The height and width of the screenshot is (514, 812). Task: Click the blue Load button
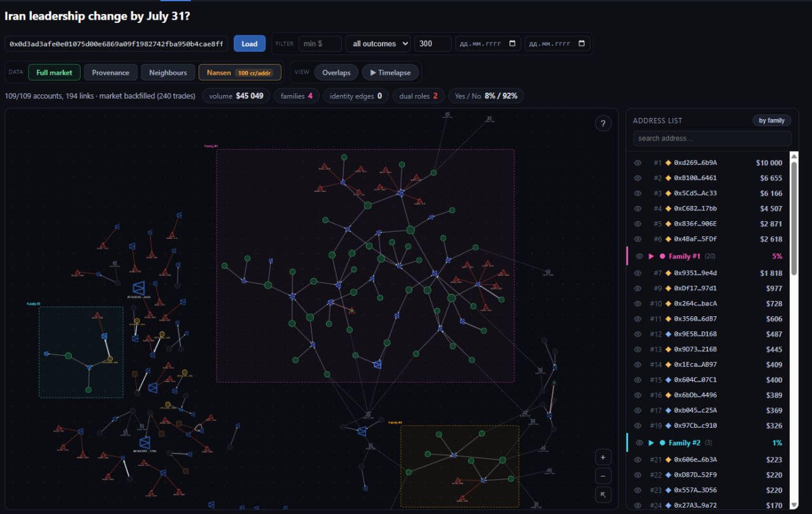pos(249,44)
